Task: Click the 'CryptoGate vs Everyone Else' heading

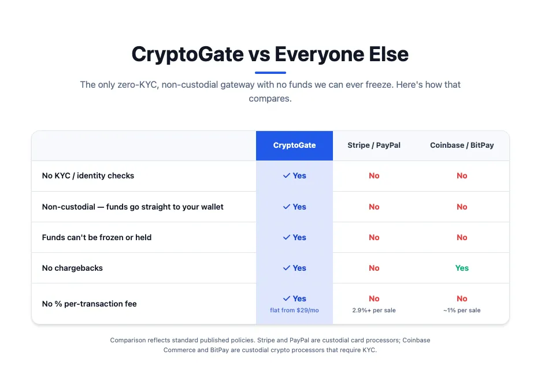Action: (x=270, y=54)
